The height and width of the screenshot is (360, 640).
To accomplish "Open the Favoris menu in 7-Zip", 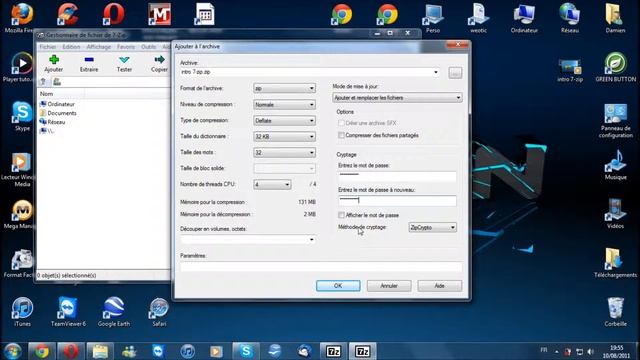I will coord(126,47).
